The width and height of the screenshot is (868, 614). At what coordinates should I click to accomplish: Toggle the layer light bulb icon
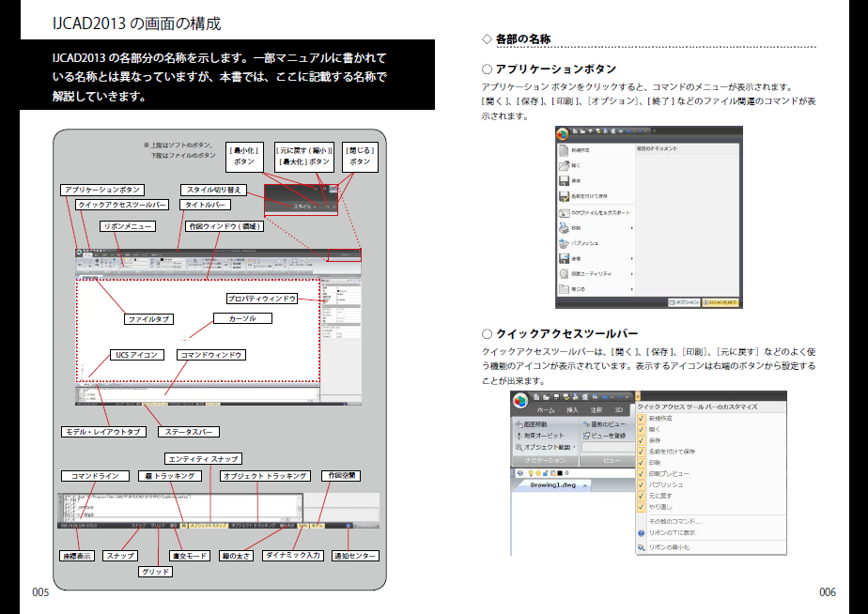point(531,473)
